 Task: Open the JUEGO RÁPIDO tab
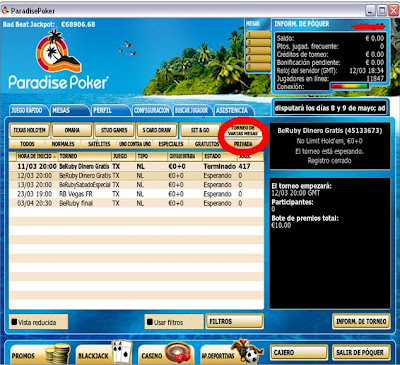pyautogui.click(x=28, y=110)
